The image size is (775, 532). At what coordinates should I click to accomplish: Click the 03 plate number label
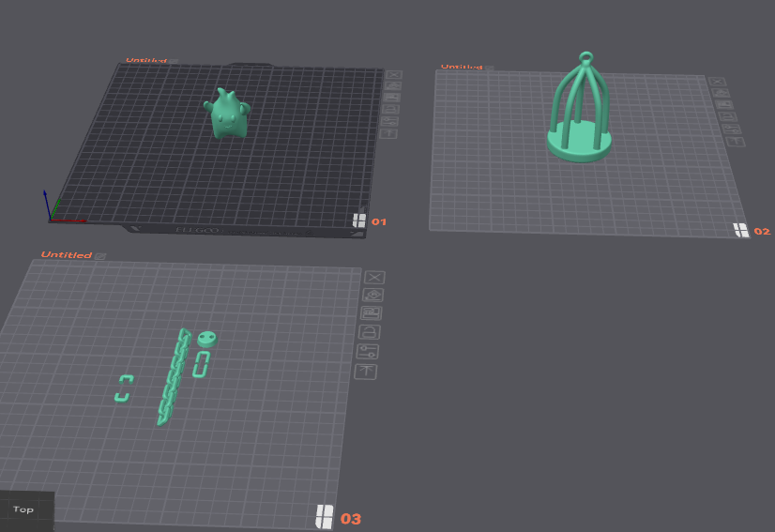(x=350, y=519)
